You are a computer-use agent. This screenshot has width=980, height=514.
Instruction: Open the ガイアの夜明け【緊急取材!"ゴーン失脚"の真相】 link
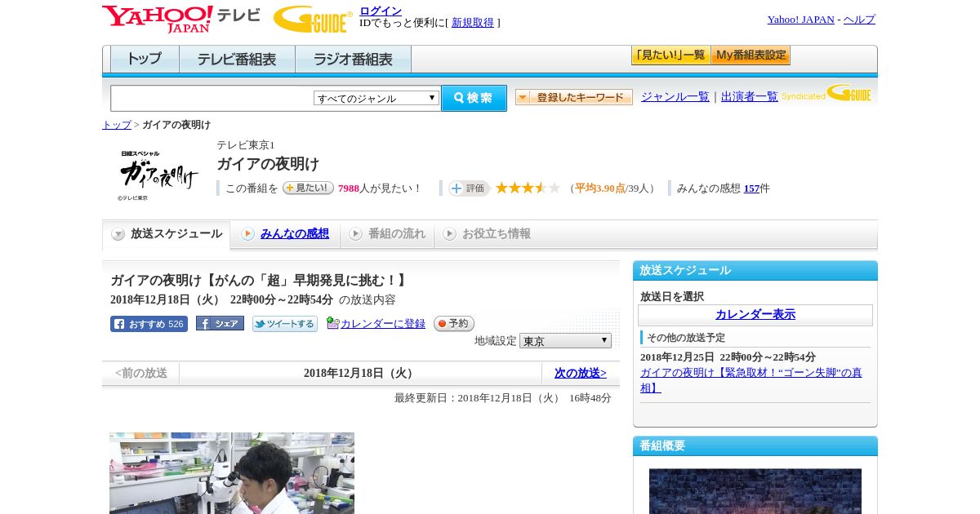coord(751,380)
